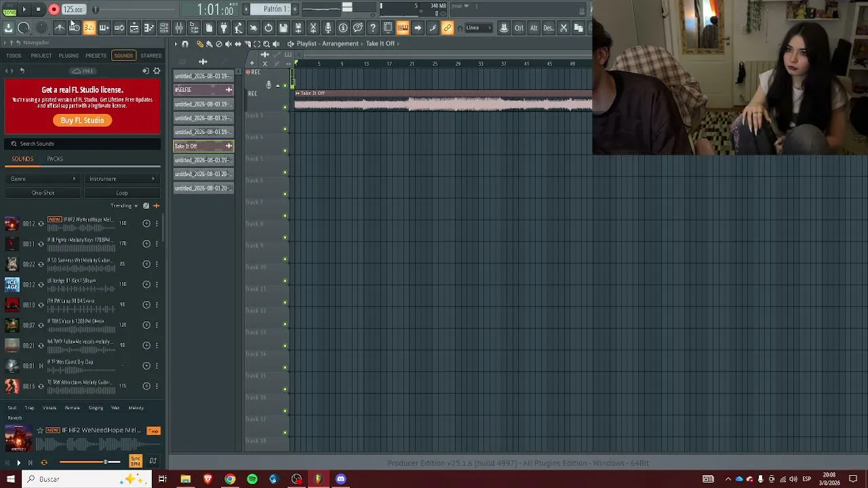Screen dimensions: 868x488
Task: Toggle the metronome button
Action: (x=59, y=28)
